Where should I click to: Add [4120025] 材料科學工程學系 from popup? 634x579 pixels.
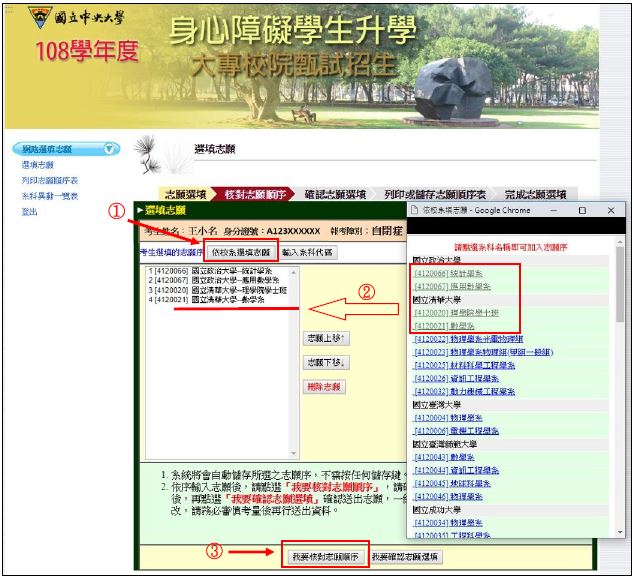tap(465, 365)
